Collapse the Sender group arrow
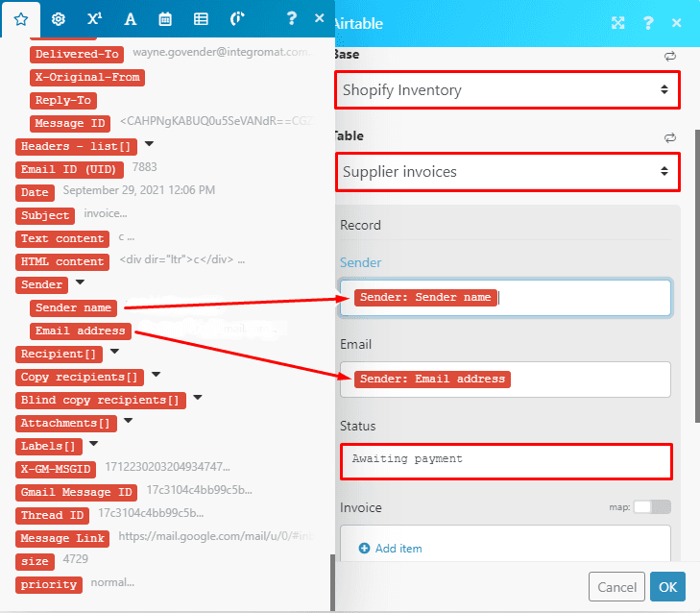The width and height of the screenshot is (700, 613). click(x=80, y=283)
